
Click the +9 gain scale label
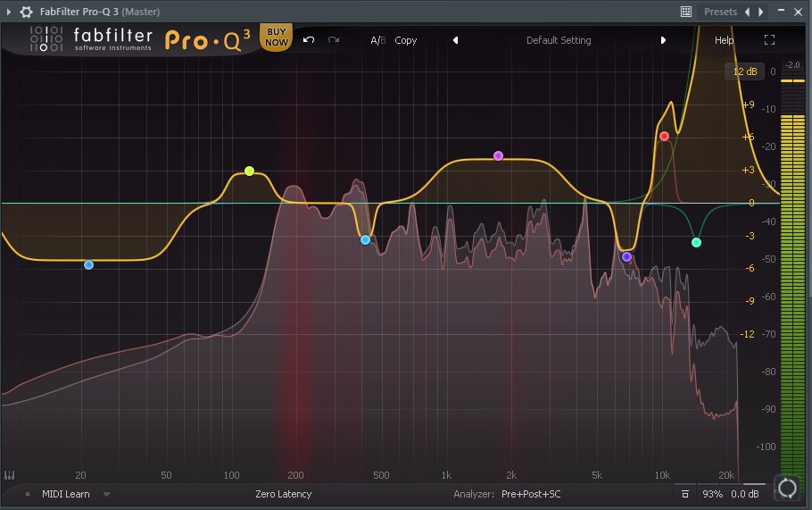749,105
